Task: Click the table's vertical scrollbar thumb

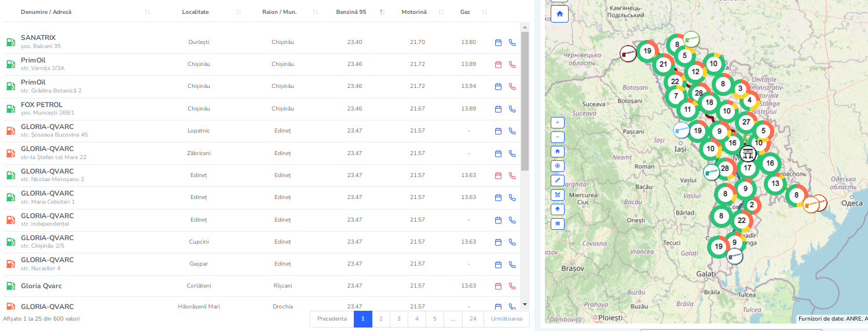Action: 525,101
